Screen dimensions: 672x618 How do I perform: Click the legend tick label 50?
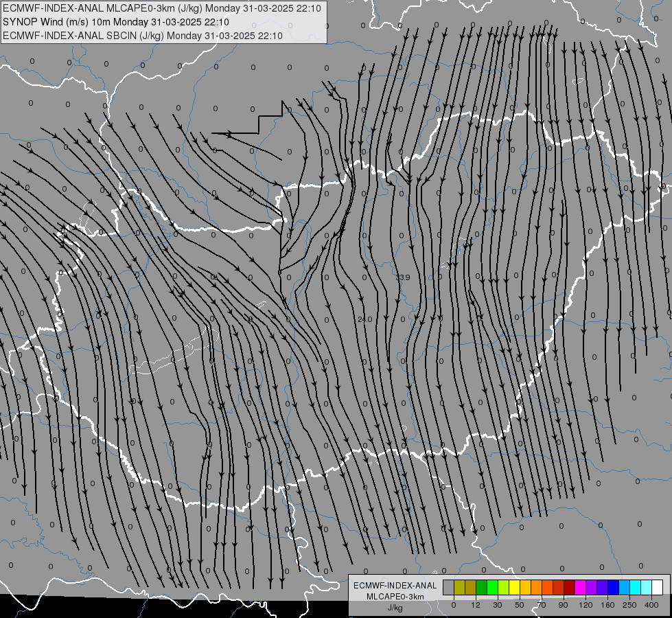520,605
